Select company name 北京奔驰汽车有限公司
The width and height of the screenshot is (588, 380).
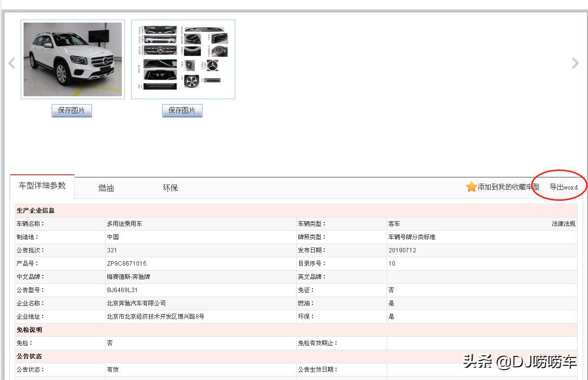(x=136, y=303)
